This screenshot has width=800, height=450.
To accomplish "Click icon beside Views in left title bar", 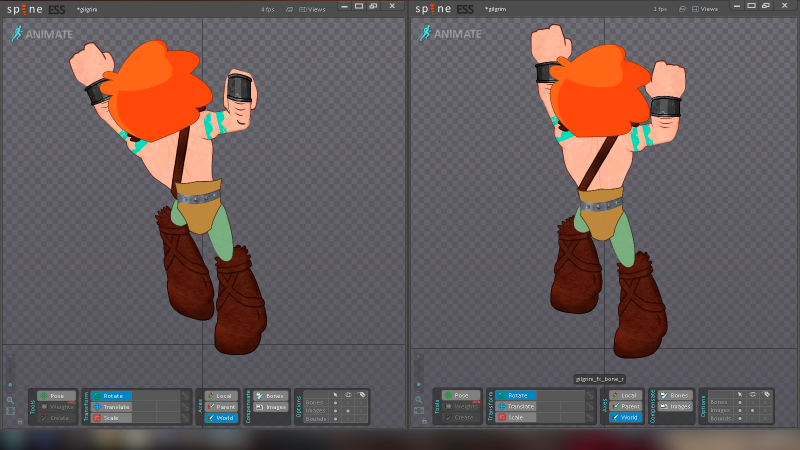I will click(x=289, y=9).
